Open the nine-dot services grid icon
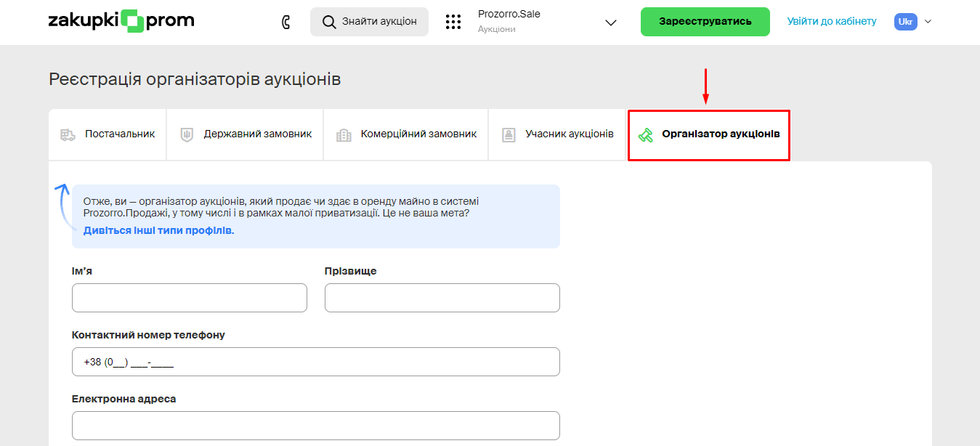 coord(453,22)
